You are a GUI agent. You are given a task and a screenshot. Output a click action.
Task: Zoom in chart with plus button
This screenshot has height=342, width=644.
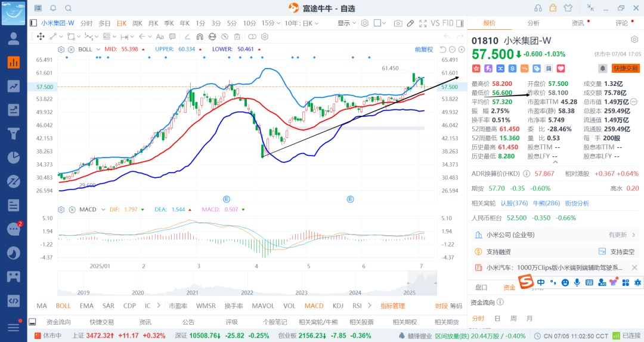pos(462,50)
